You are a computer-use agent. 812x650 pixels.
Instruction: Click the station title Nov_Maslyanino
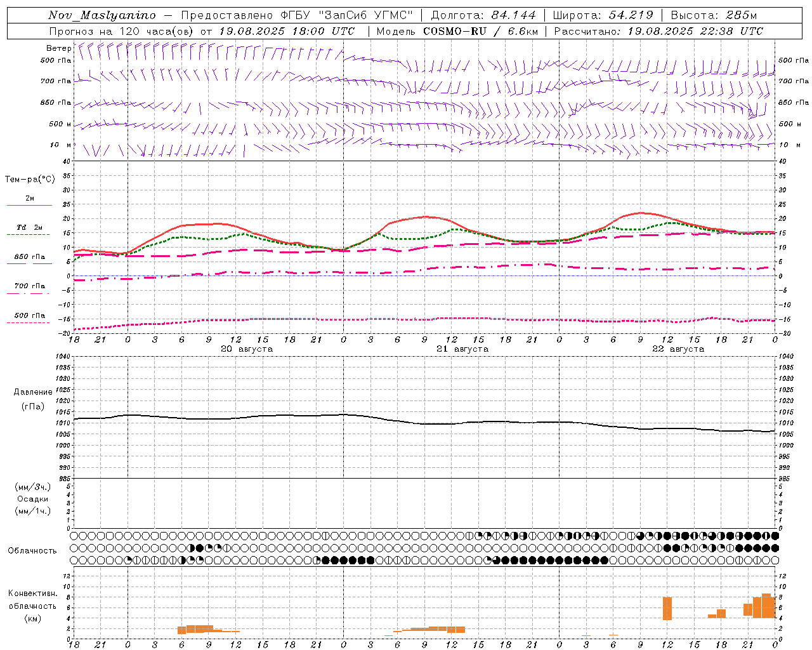[102, 15]
